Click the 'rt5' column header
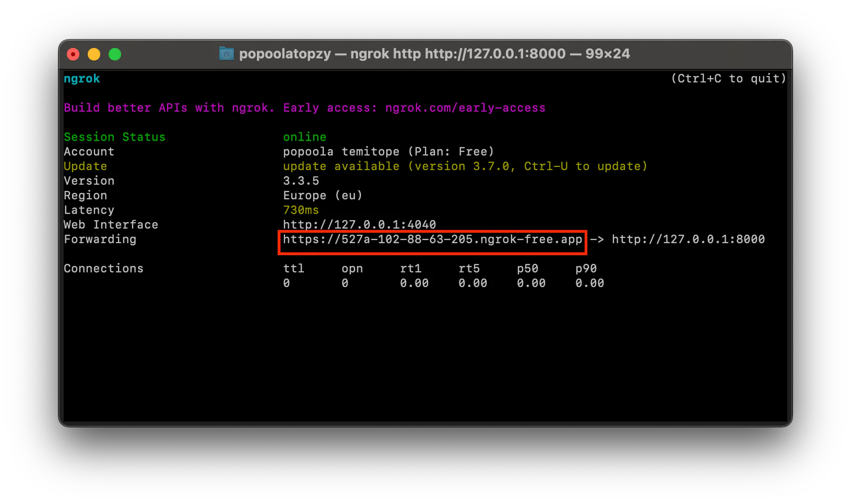851x504 pixels. pyautogui.click(x=469, y=268)
